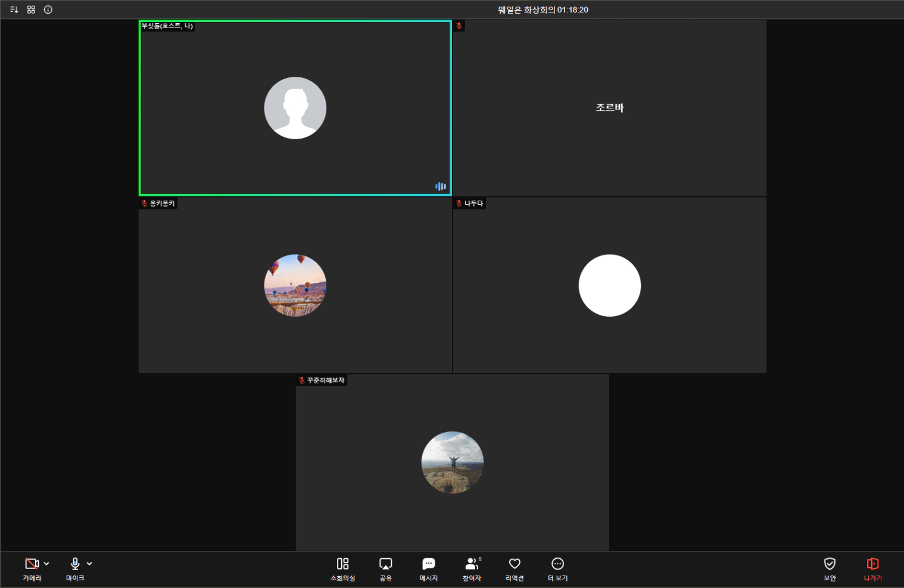
Task: Select the 꾸준히해보자 participant avatar
Action: pos(453,462)
